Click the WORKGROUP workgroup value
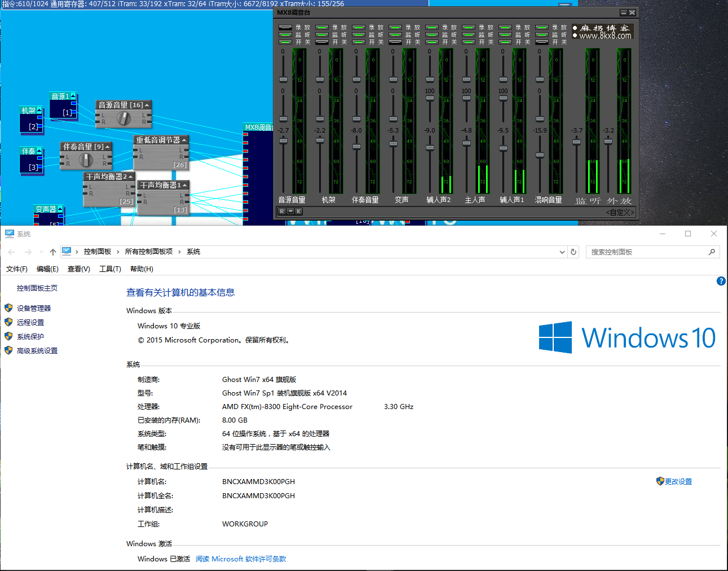 pos(245,524)
